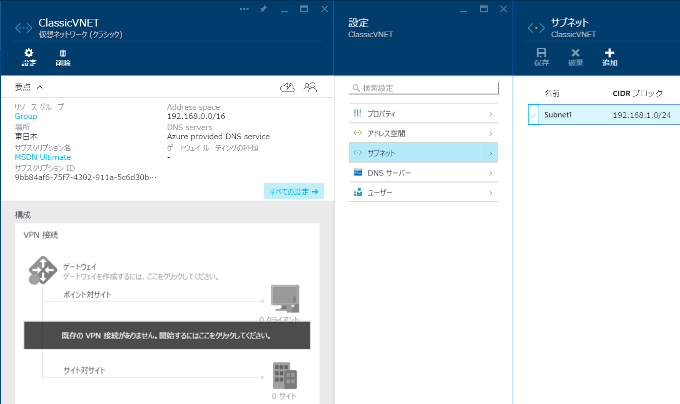Viewport: 680px width, 404px height.
Task: Open ユーザー settings item
Action: click(423, 192)
